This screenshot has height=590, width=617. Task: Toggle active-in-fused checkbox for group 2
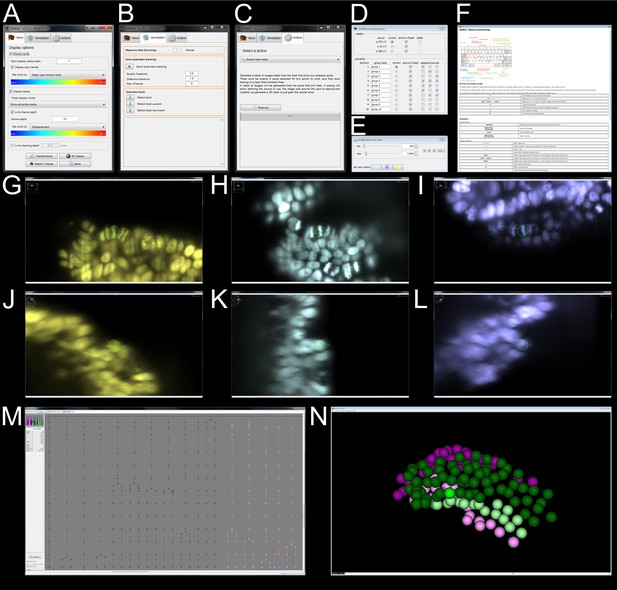click(x=410, y=72)
